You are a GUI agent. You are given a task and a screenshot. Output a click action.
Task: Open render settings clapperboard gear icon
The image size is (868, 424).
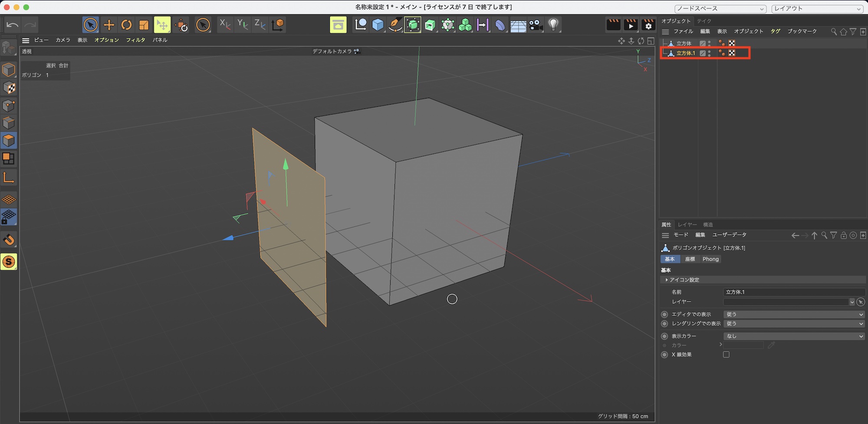coord(648,25)
